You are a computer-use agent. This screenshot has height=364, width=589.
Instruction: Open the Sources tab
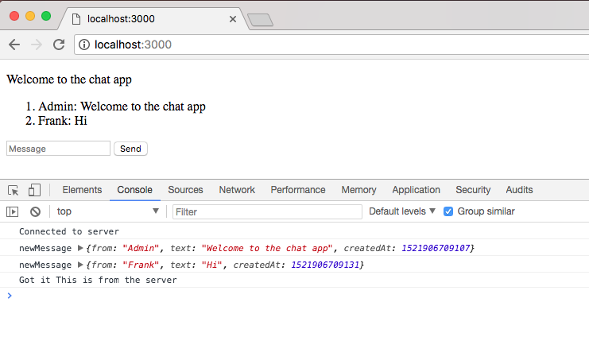[185, 190]
